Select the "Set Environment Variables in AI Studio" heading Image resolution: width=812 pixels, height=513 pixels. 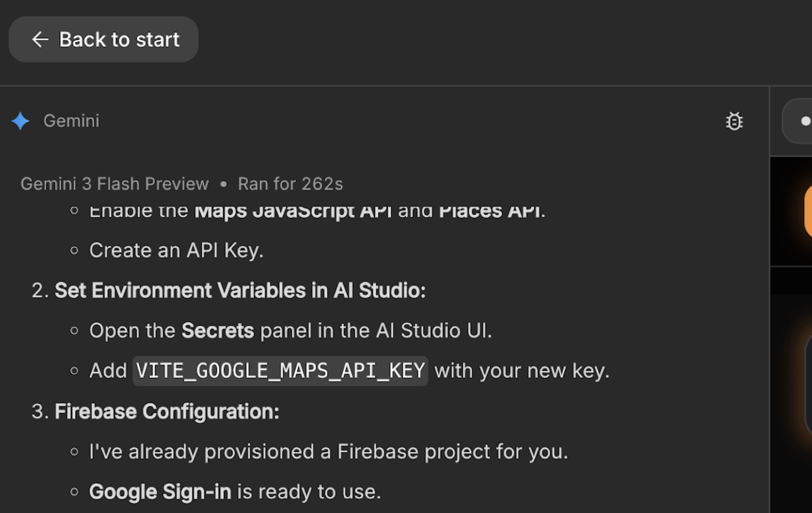240,291
